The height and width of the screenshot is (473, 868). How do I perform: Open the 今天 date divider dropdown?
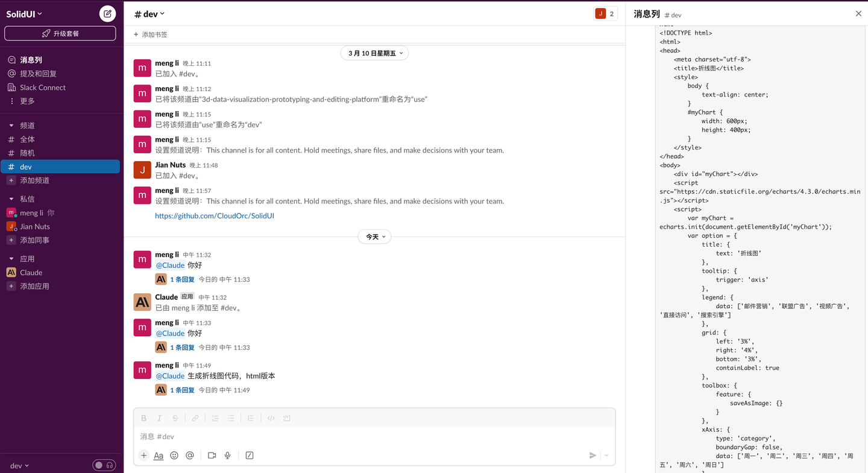click(x=374, y=237)
